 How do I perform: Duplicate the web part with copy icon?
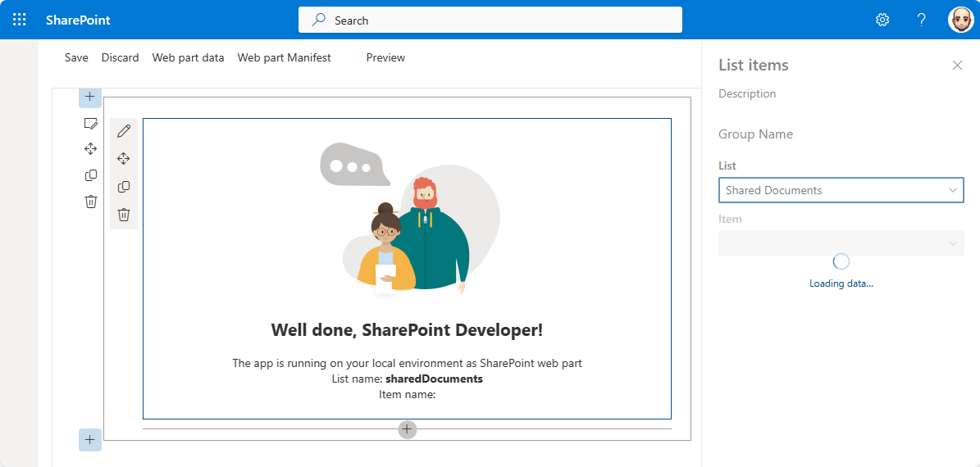pos(124,187)
